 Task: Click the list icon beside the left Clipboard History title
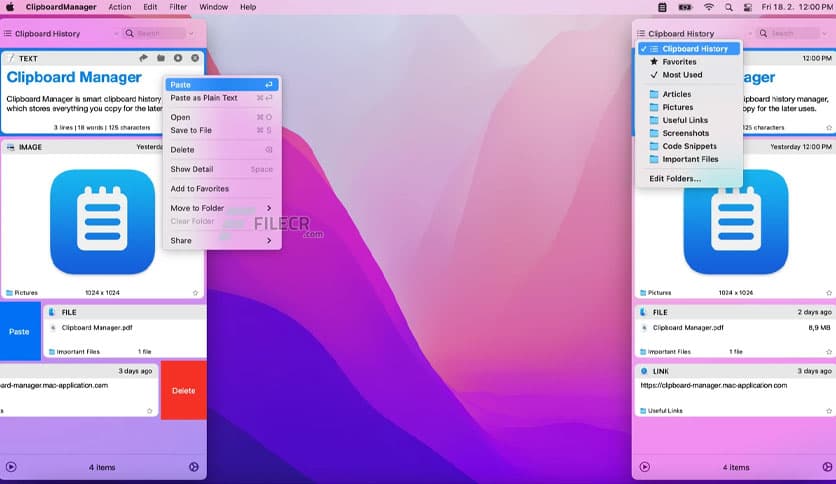[7, 33]
